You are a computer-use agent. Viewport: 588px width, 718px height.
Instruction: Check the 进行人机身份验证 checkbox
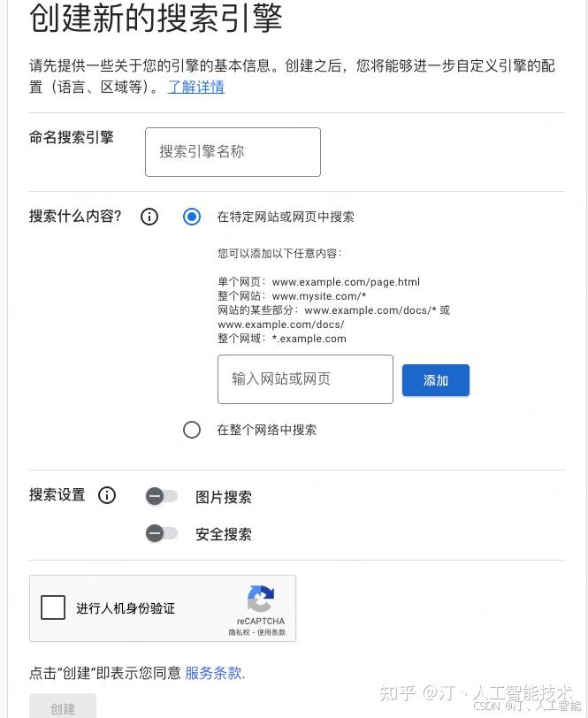53,607
